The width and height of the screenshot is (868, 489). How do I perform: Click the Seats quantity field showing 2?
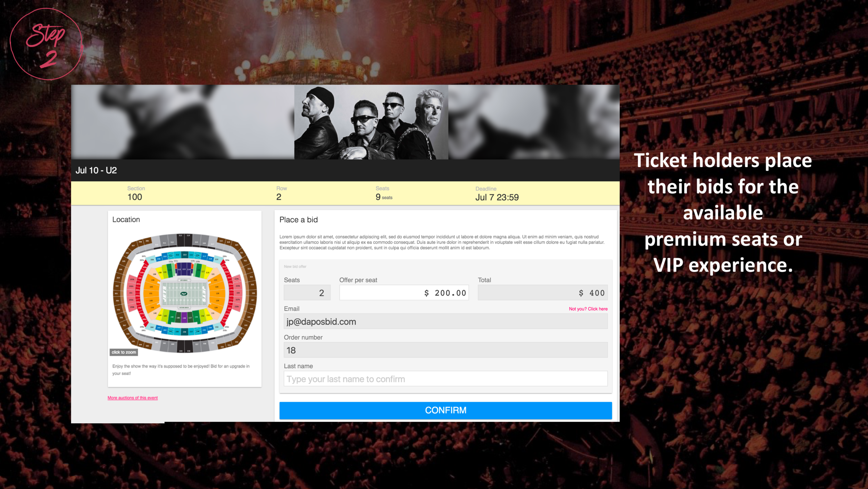pos(307,292)
